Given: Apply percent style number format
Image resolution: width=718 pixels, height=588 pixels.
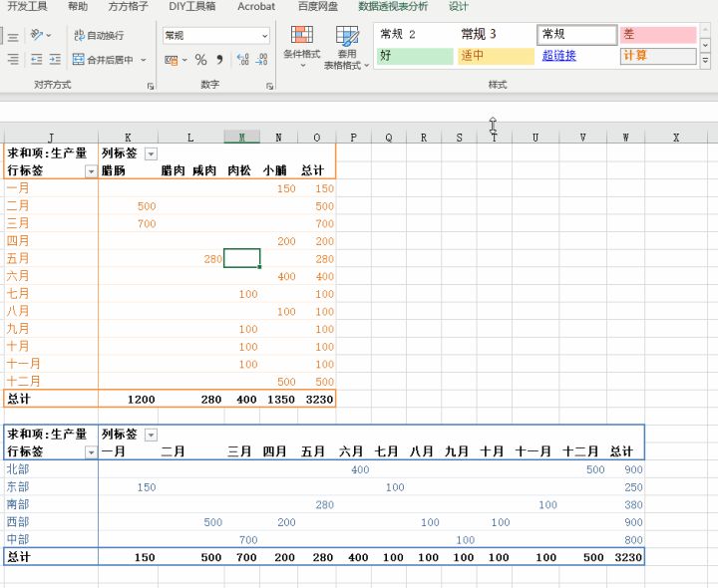Looking at the screenshot, I should click(x=200, y=60).
